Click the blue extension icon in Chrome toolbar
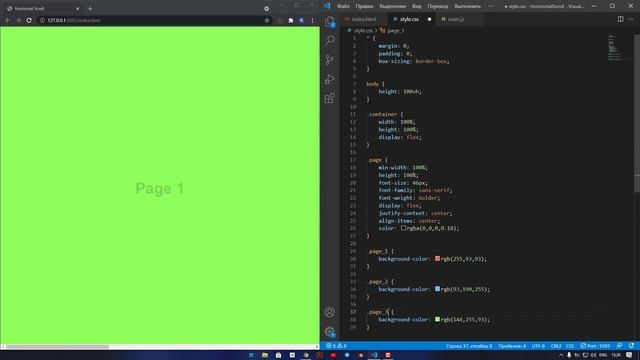 tap(302, 20)
